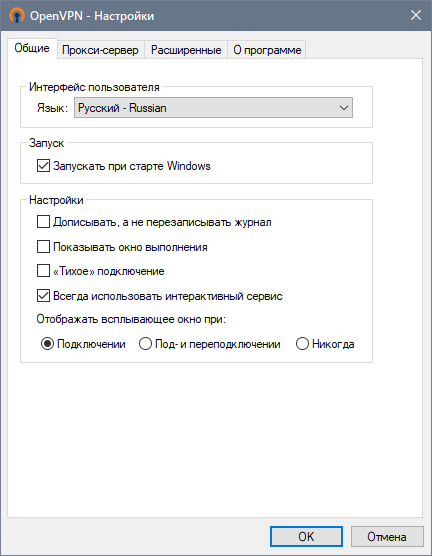
Task: Select the Подключении radio button
Action: click(x=47, y=344)
